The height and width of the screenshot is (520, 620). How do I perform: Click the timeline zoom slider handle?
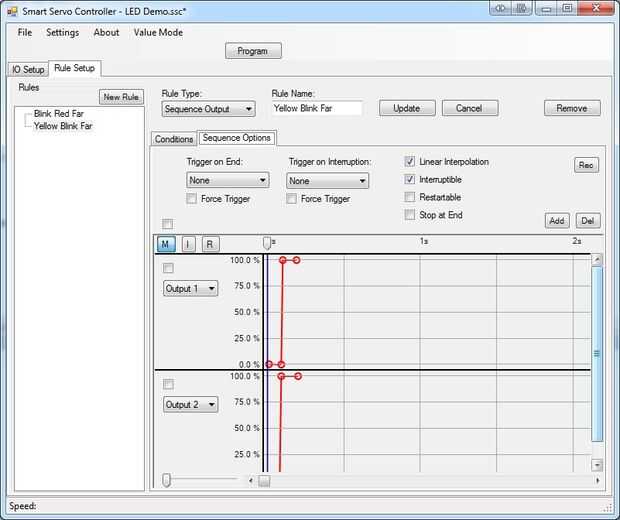[166, 480]
